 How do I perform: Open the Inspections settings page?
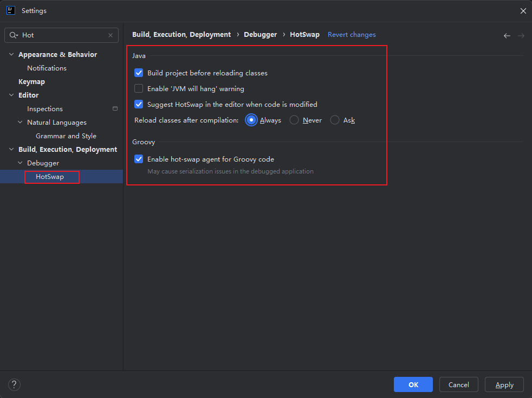45,109
